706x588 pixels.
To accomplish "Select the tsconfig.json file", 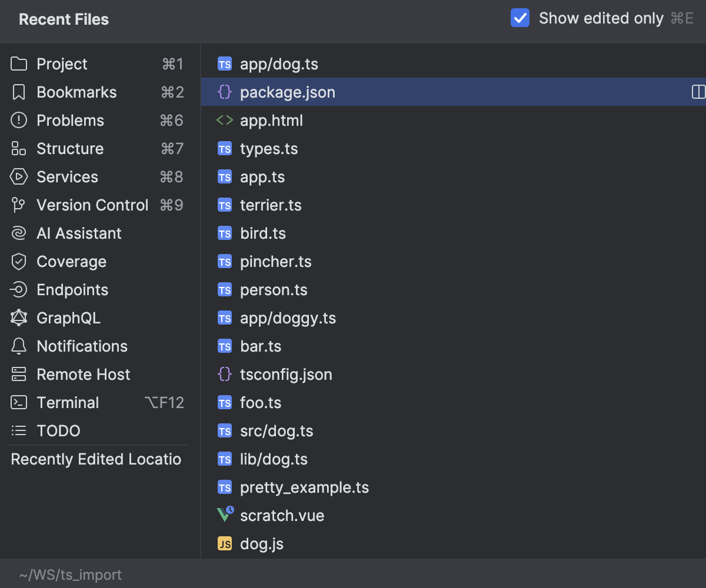I will pos(286,374).
